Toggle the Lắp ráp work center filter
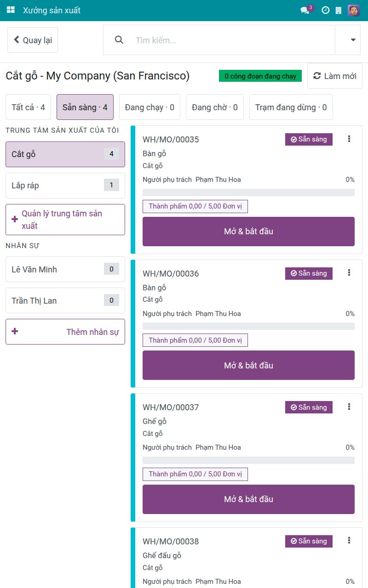The width and height of the screenshot is (368, 588). [x=65, y=186]
